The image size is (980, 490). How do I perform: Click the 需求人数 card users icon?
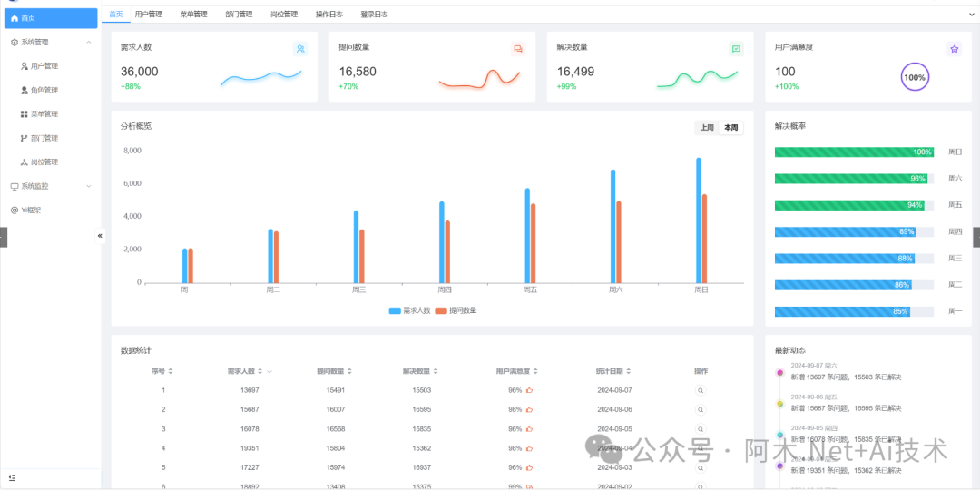coord(300,49)
